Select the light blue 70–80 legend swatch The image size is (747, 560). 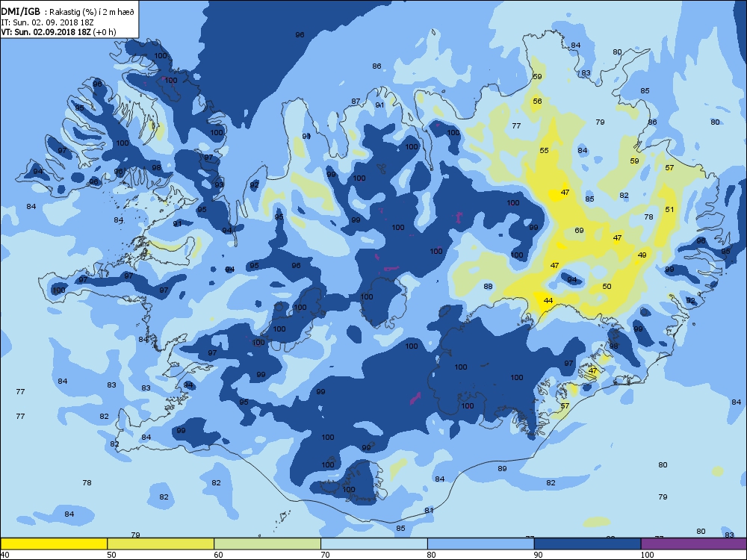pyautogui.click(x=374, y=544)
